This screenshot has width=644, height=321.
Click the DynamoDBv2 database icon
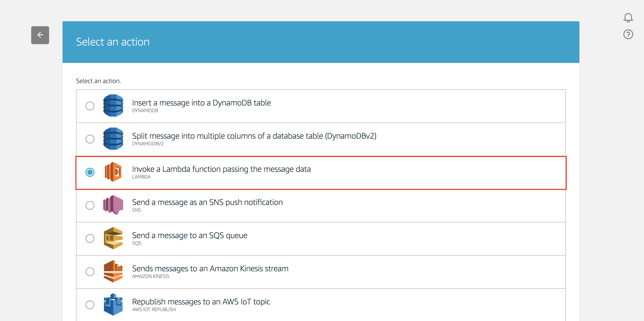113,139
